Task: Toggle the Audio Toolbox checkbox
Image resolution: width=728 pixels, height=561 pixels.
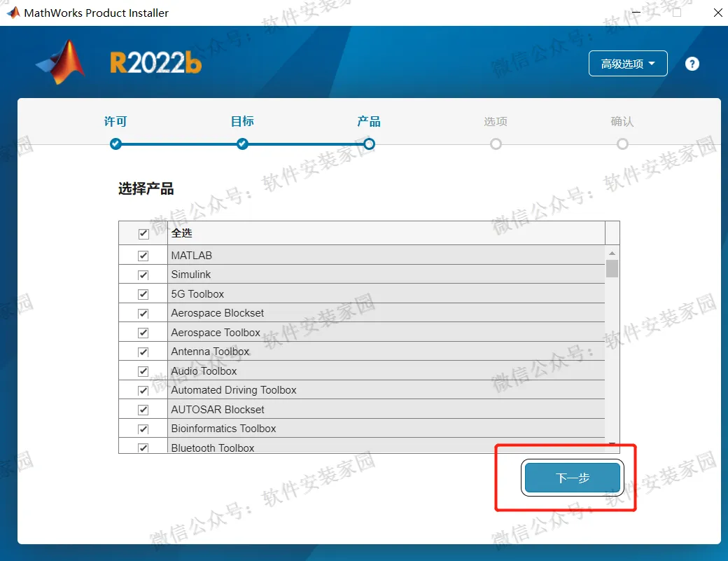Action: point(143,371)
